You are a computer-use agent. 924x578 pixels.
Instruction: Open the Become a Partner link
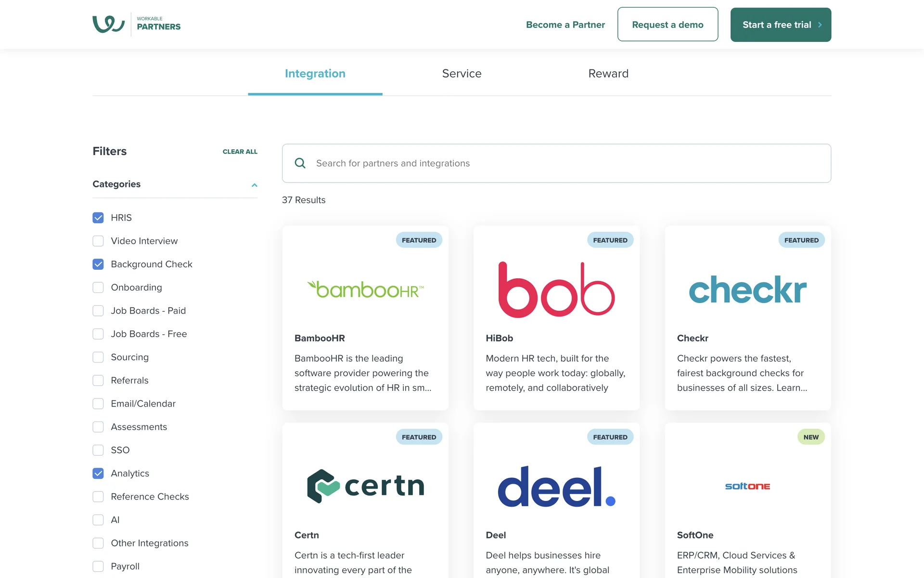coord(565,25)
